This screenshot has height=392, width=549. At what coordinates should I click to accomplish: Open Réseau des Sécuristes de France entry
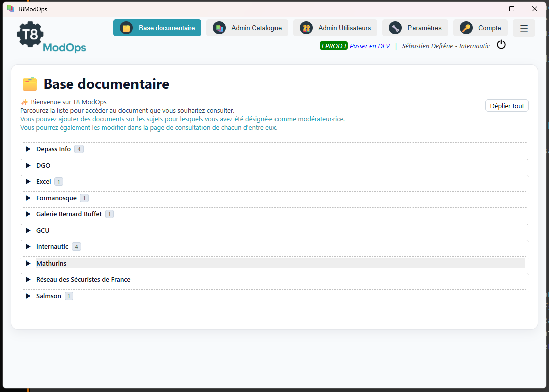tap(83, 280)
